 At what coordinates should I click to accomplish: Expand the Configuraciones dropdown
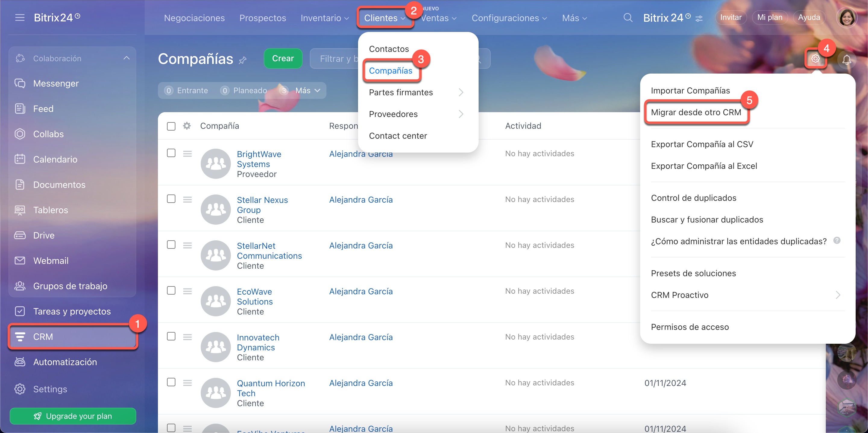point(509,18)
